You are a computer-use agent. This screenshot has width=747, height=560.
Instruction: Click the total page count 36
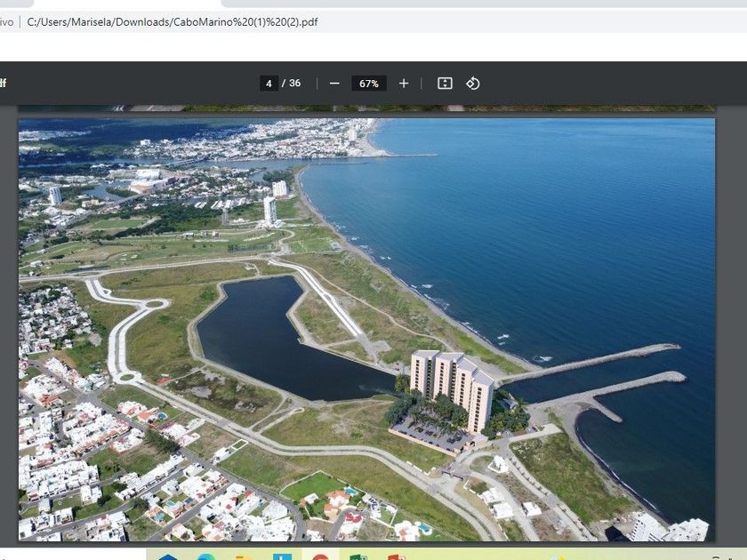coord(294,84)
